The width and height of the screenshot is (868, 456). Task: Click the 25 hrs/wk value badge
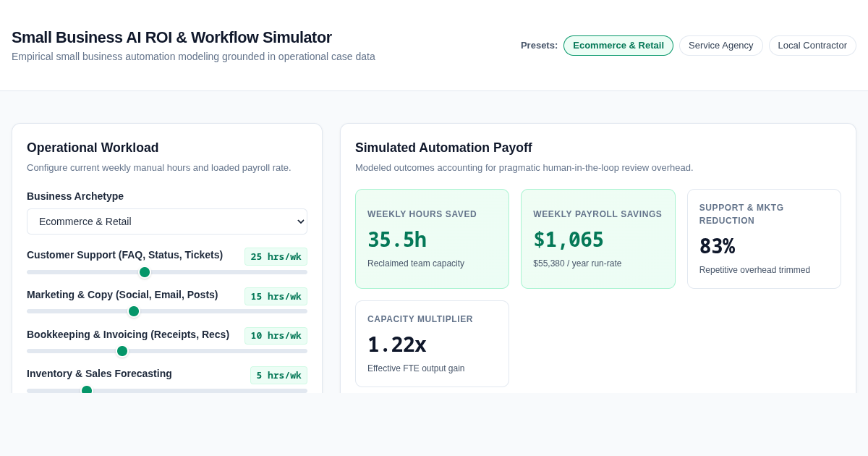276,256
